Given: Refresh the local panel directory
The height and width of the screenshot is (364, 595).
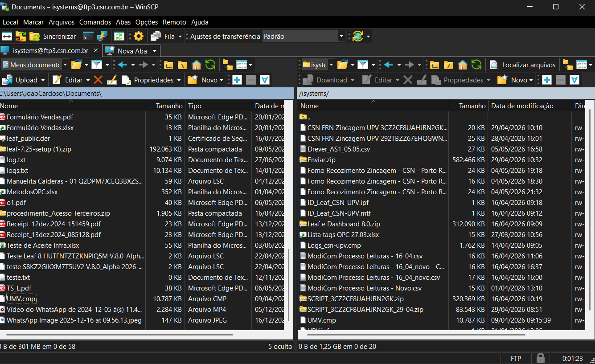Looking at the screenshot, I should (x=210, y=65).
